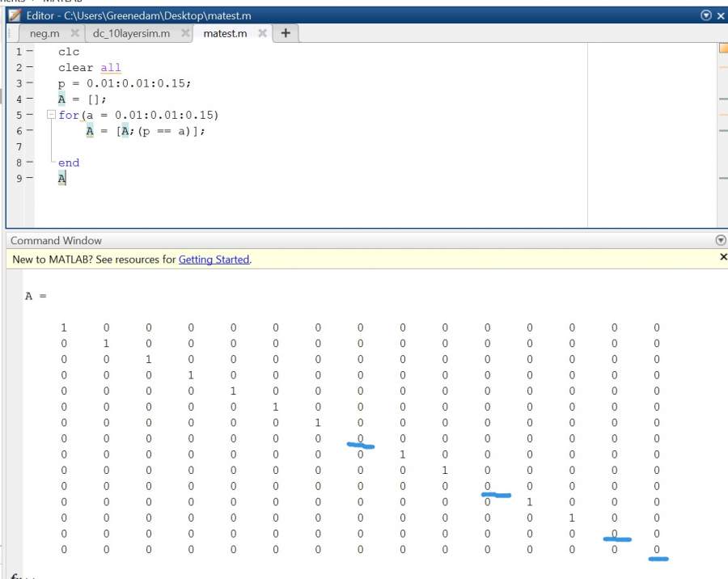The height and width of the screenshot is (579, 728).
Task: Click the orange code analyzer message indicator
Action: click(x=723, y=48)
